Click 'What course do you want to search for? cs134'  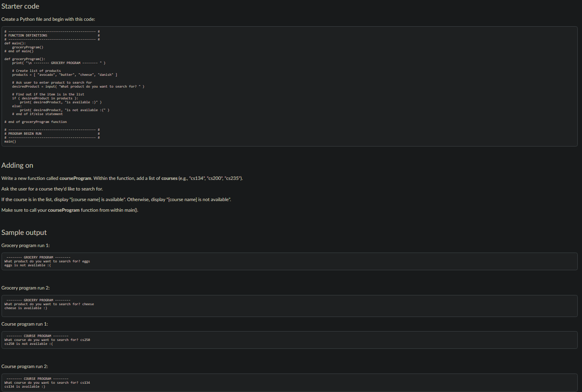pyautogui.click(x=47, y=383)
